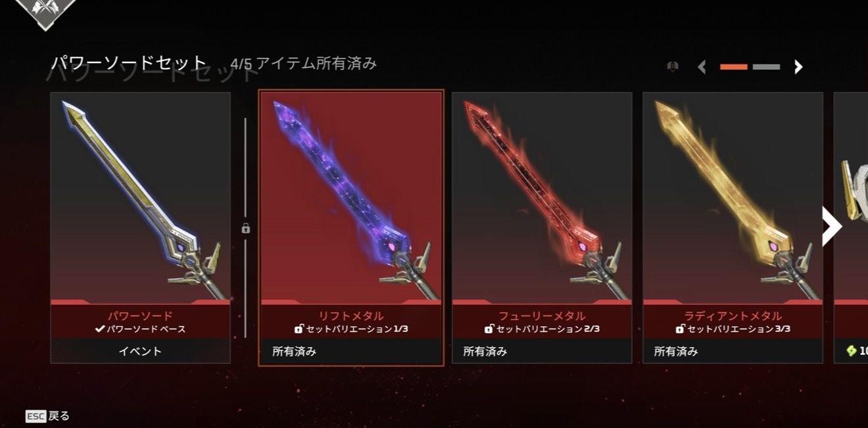Click the unlock icon under ラディアントメタル
This screenshot has width=868, height=428.
(x=680, y=329)
